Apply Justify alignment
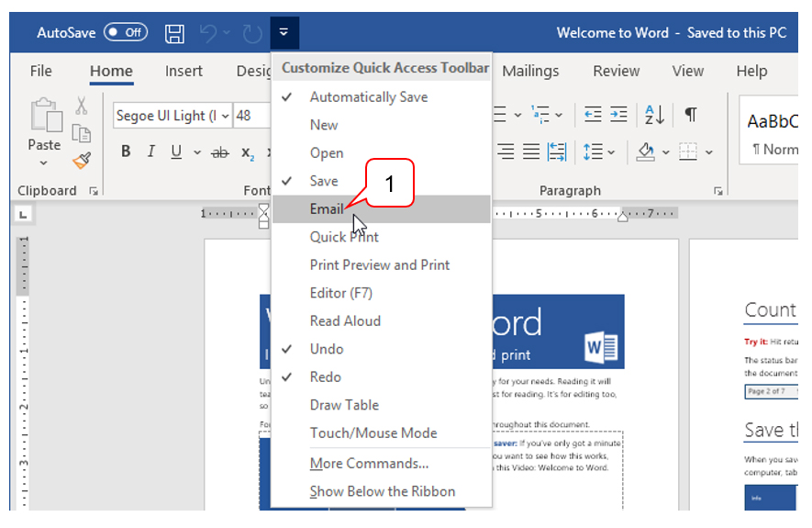Screen dimensions: 812x528 [531, 152]
